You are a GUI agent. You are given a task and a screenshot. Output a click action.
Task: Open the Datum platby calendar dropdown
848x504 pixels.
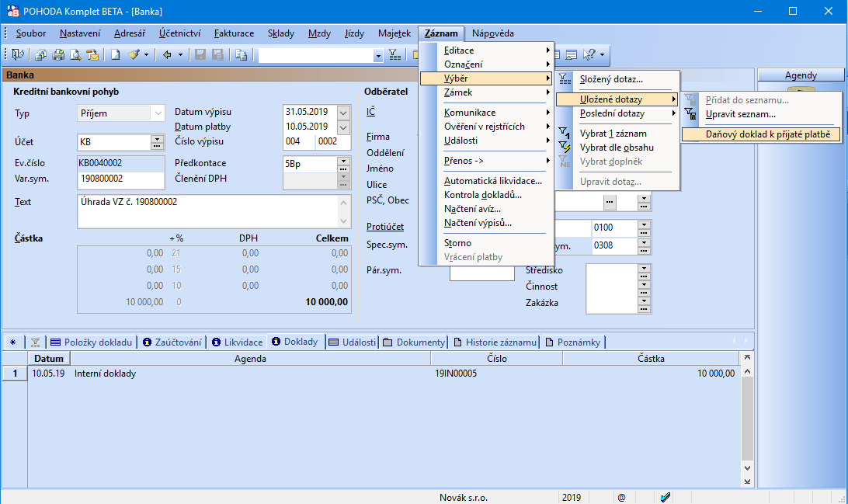tap(343, 127)
